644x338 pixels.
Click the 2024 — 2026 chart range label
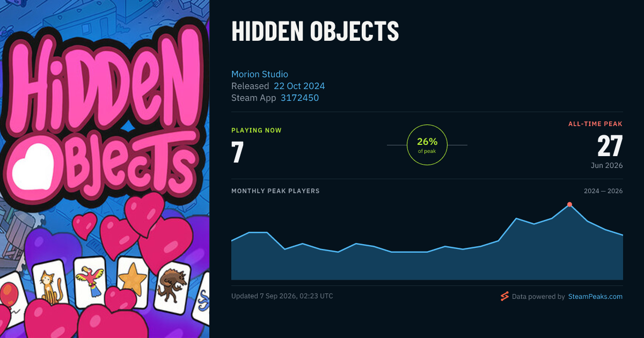603,191
